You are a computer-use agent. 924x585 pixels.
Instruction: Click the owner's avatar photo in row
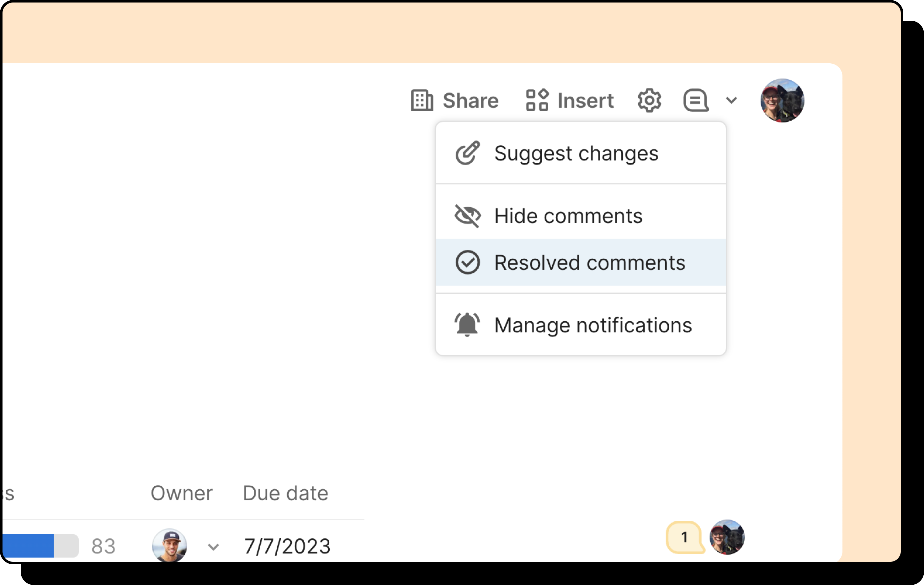tap(169, 545)
